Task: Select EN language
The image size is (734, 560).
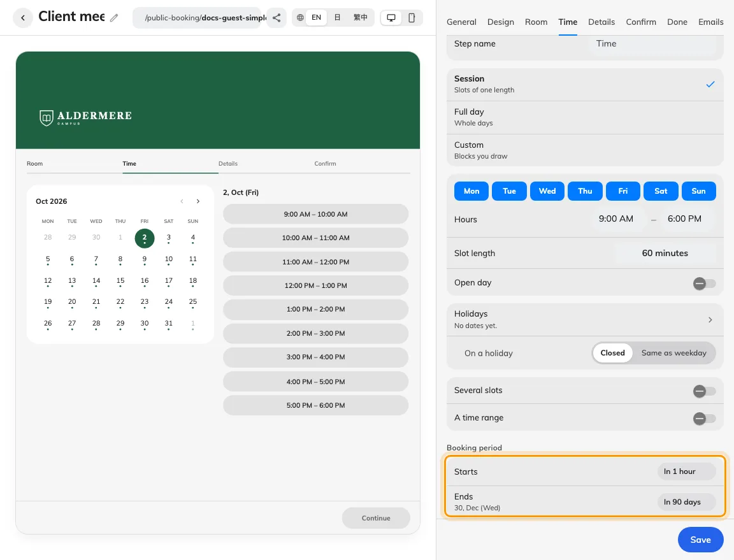Action: point(317,18)
